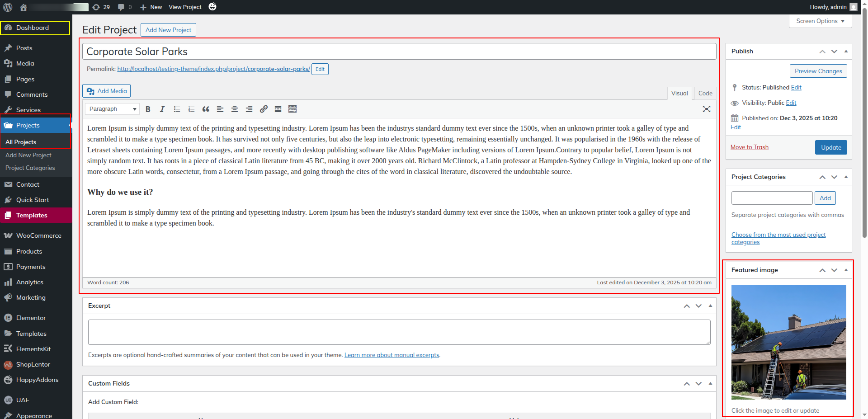Insert a Read More tag
The image size is (868, 419).
(278, 109)
